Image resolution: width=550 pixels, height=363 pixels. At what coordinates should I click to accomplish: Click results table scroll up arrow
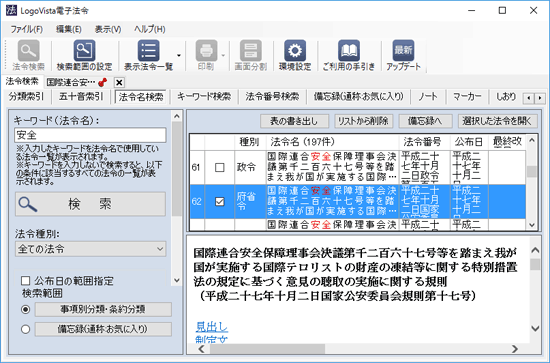tap(532, 140)
